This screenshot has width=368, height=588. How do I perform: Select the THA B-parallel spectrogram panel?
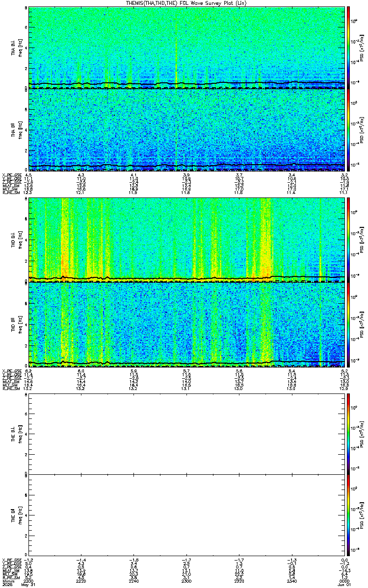click(186, 129)
